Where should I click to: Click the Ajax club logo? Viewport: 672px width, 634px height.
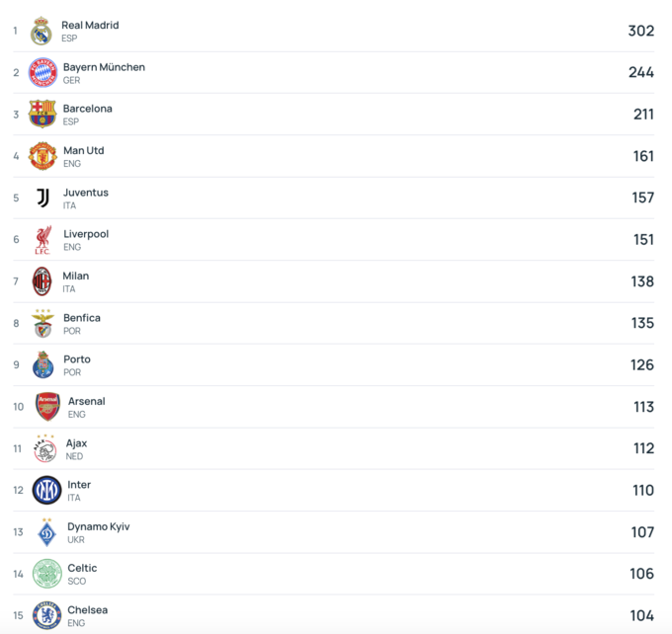coord(45,448)
